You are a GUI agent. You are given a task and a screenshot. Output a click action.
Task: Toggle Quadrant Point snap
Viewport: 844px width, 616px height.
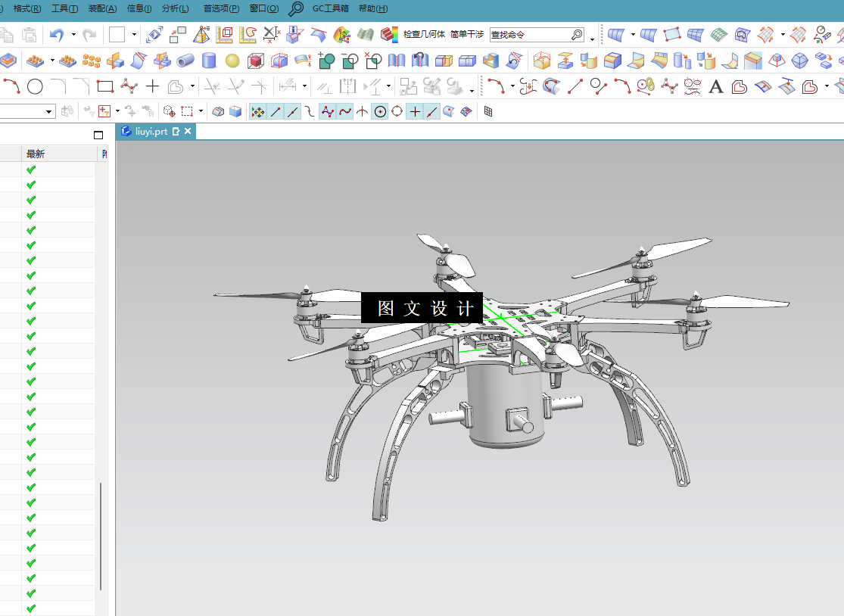(x=397, y=112)
